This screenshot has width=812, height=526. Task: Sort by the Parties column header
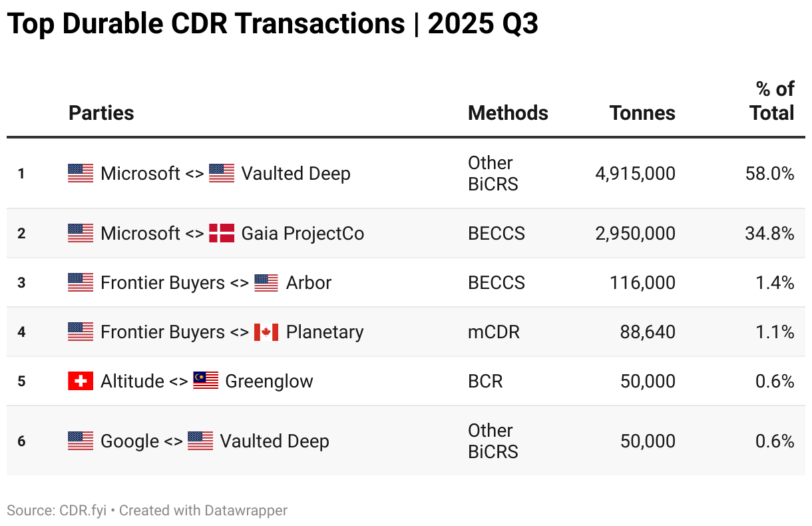pos(101,113)
